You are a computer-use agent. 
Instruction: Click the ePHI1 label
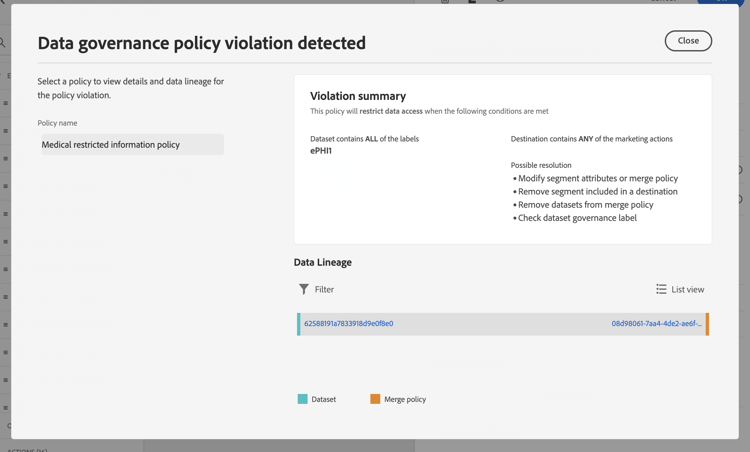321,151
